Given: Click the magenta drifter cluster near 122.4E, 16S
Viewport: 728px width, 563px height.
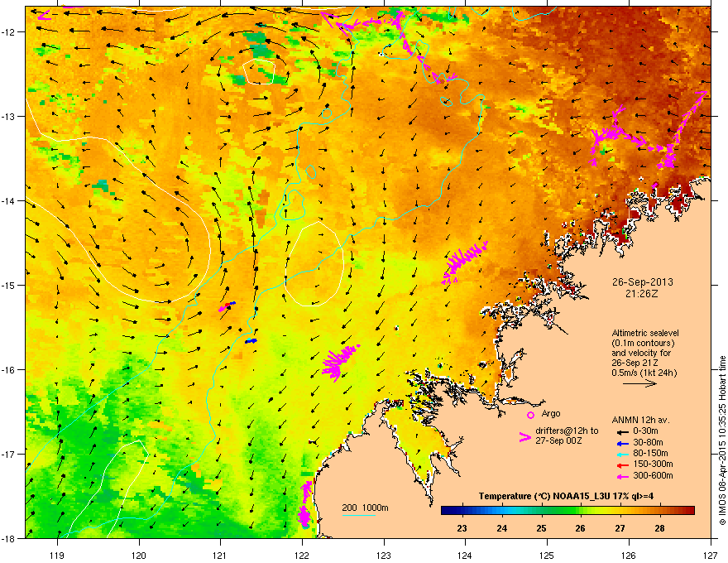Looking at the screenshot, I should pyautogui.click(x=339, y=363).
